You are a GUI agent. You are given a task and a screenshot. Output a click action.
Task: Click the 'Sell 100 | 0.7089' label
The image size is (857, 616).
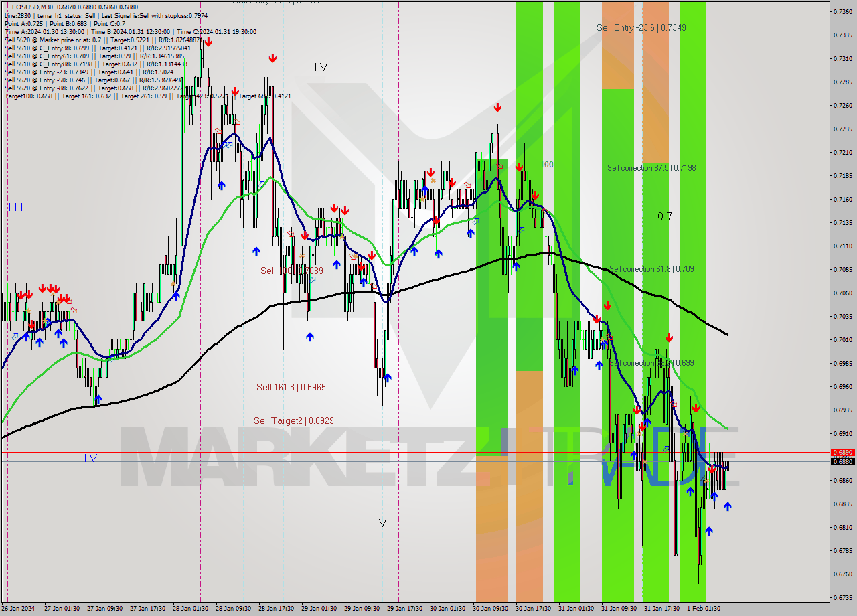click(292, 271)
